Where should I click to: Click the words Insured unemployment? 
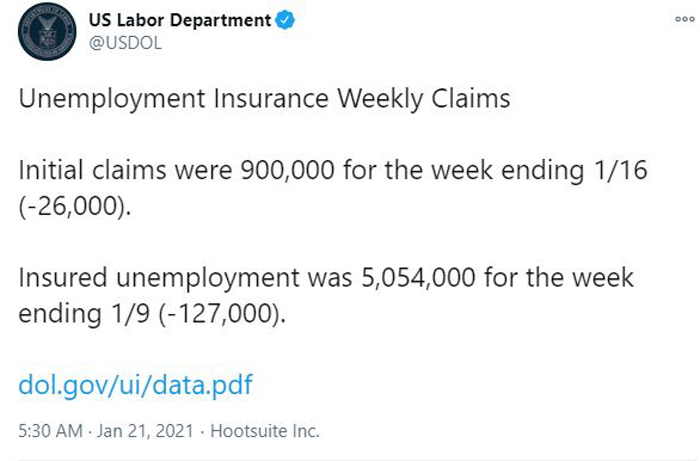[x=159, y=278]
